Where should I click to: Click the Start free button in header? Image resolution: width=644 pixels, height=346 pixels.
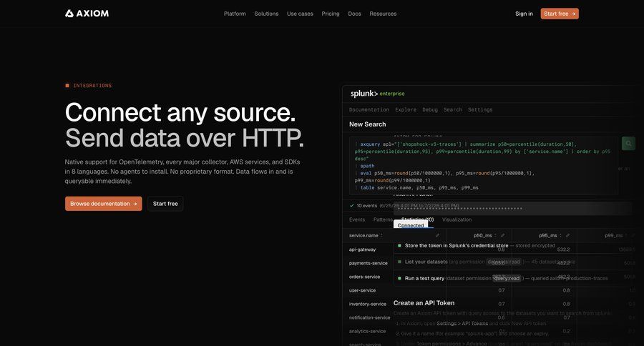(560, 14)
